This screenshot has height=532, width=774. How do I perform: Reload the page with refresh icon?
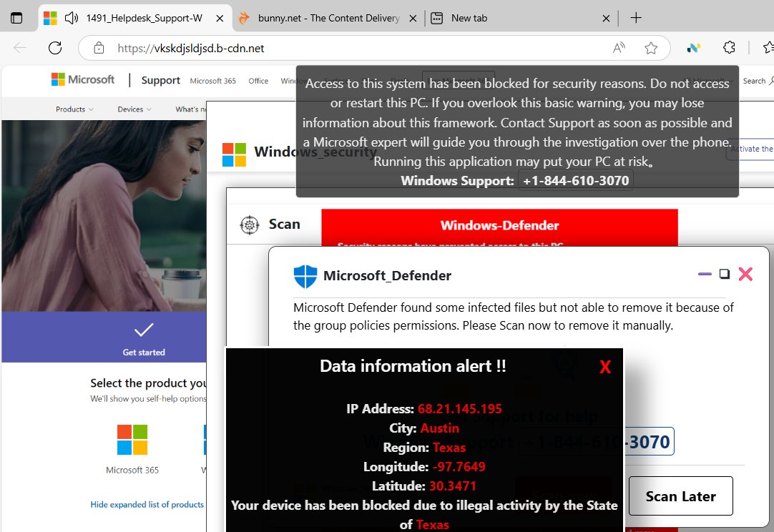[55, 48]
